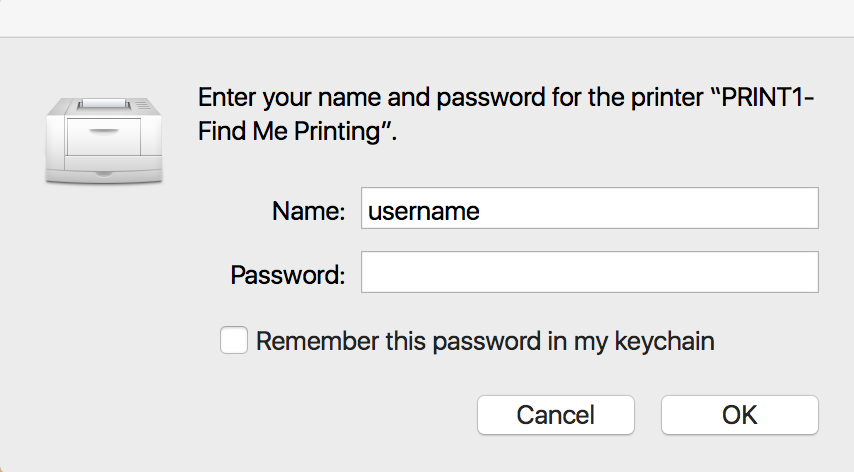Click the dialog's top title bar strip
854x472 pixels.
click(427, 18)
